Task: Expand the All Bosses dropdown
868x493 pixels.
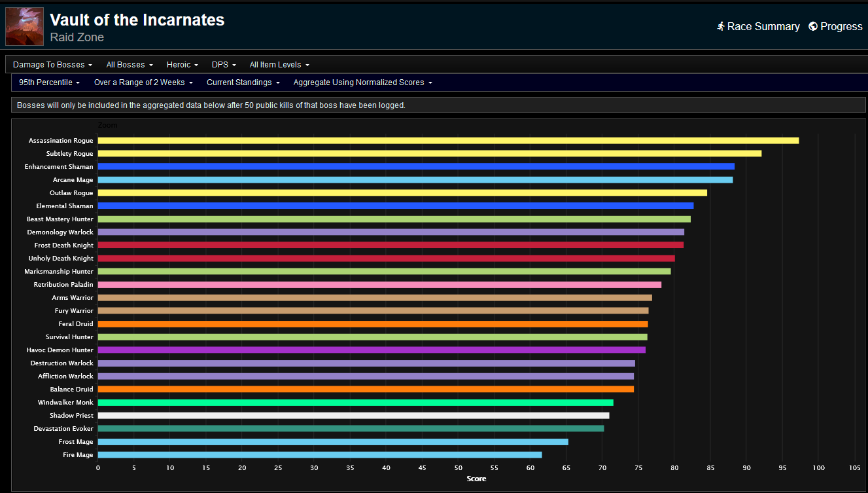Action: pos(130,65)
